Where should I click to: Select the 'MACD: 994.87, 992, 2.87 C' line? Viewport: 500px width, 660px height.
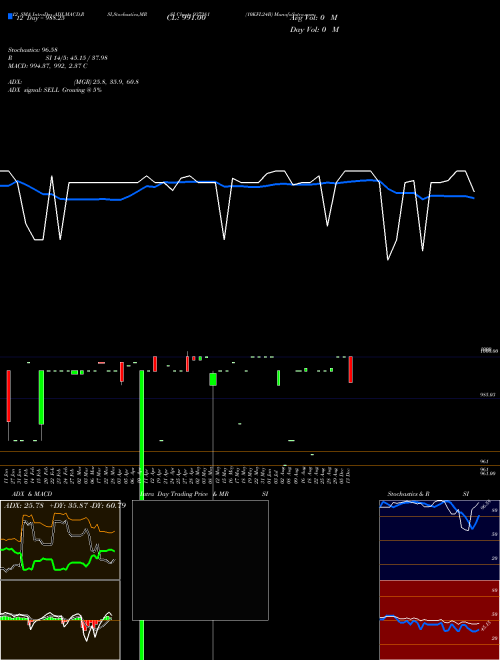(48, 66)
